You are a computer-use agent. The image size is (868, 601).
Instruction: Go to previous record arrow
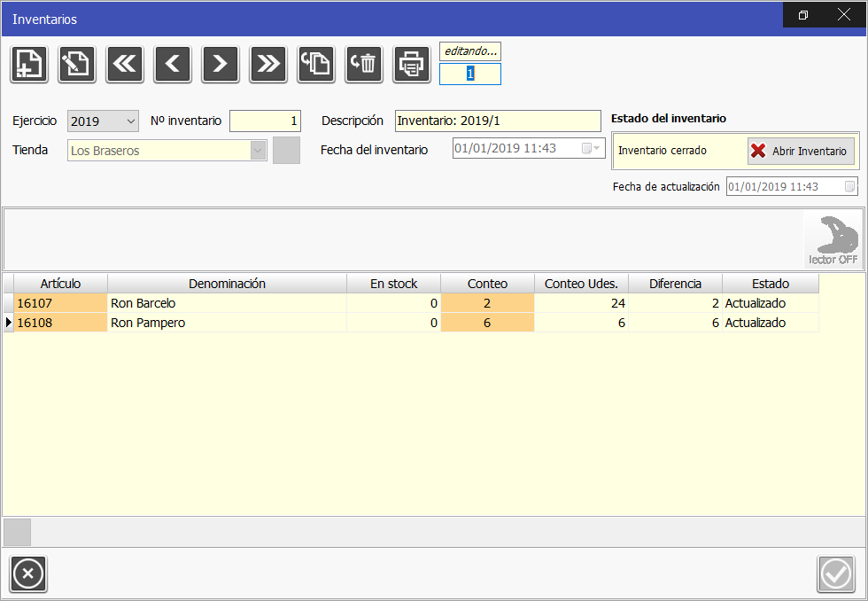point(173,64)
